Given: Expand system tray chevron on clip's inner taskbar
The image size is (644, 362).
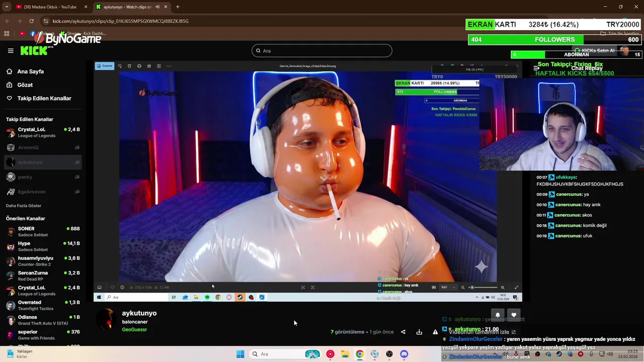Looking at the screenshot, I should (477, 297).
